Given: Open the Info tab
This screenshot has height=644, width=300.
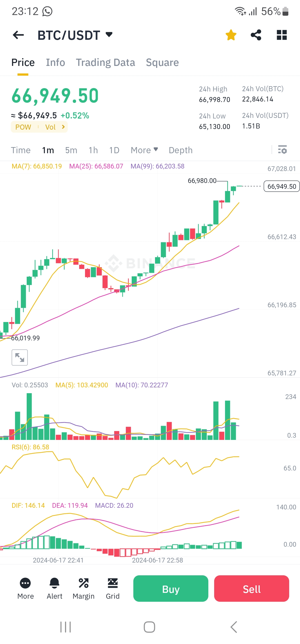Looking at the screenshot, I should click(56, 63).
